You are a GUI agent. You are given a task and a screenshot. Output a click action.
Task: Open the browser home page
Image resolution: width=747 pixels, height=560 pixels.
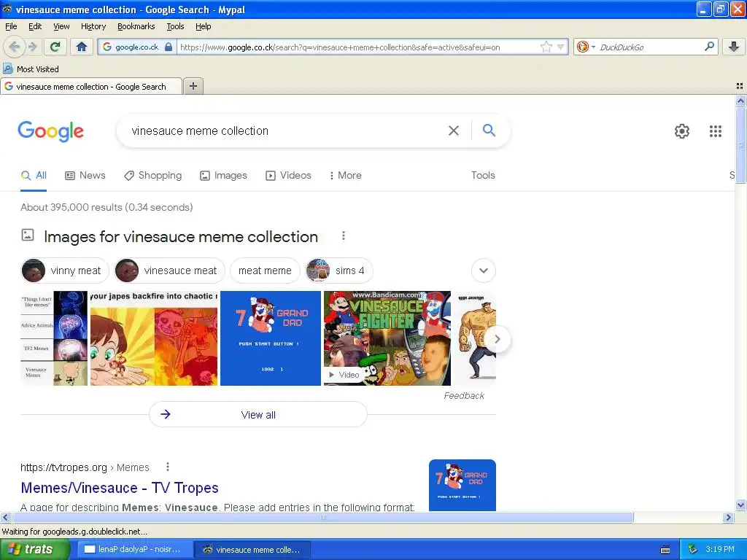click(82, 47)
